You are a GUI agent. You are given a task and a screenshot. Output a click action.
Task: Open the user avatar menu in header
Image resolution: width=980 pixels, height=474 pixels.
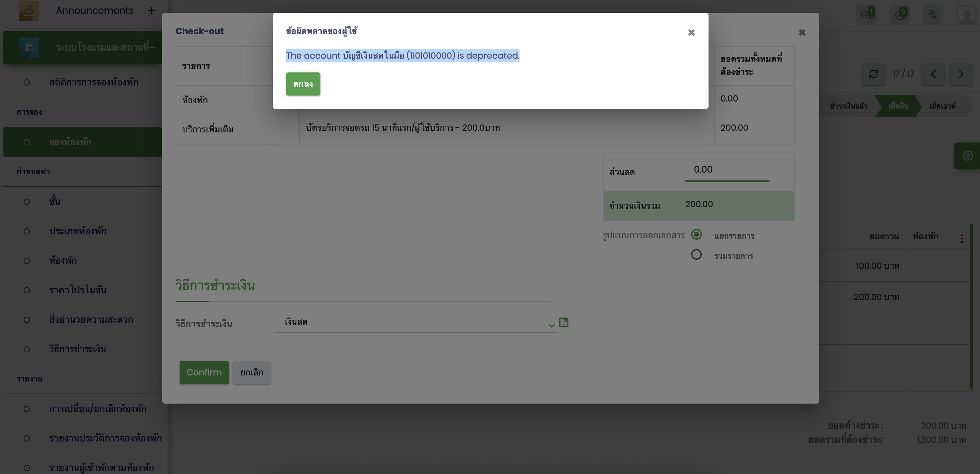click(x=966, y=14)
